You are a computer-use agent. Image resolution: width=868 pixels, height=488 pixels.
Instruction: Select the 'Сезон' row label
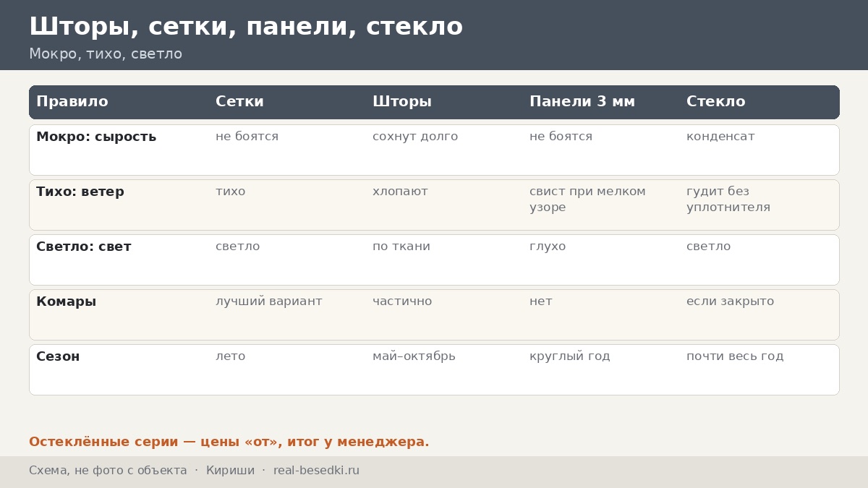(58, 356)
